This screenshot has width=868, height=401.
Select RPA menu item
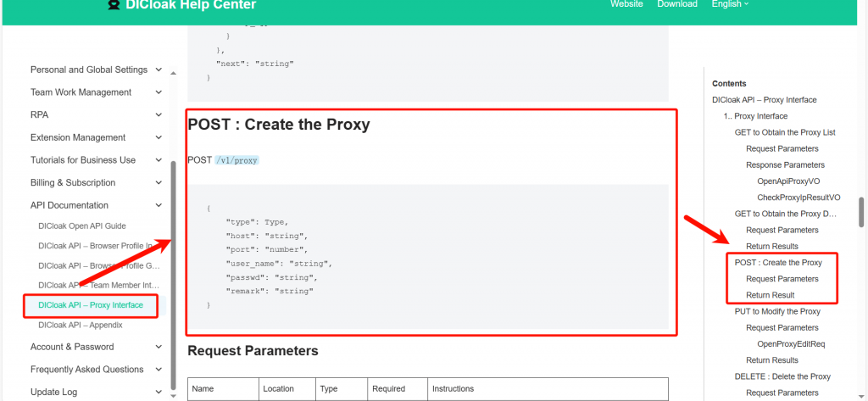point(39,115)
